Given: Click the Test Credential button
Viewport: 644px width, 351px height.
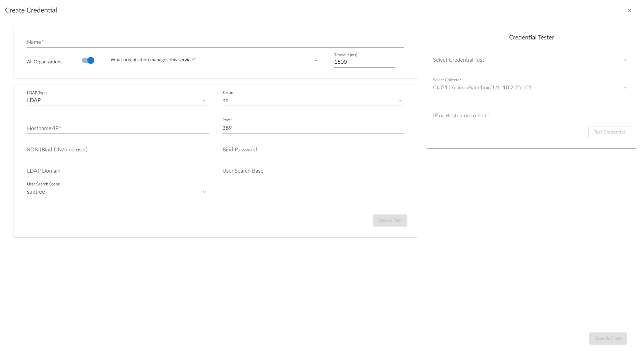Looking at the screenshot, I should point(609,132).
